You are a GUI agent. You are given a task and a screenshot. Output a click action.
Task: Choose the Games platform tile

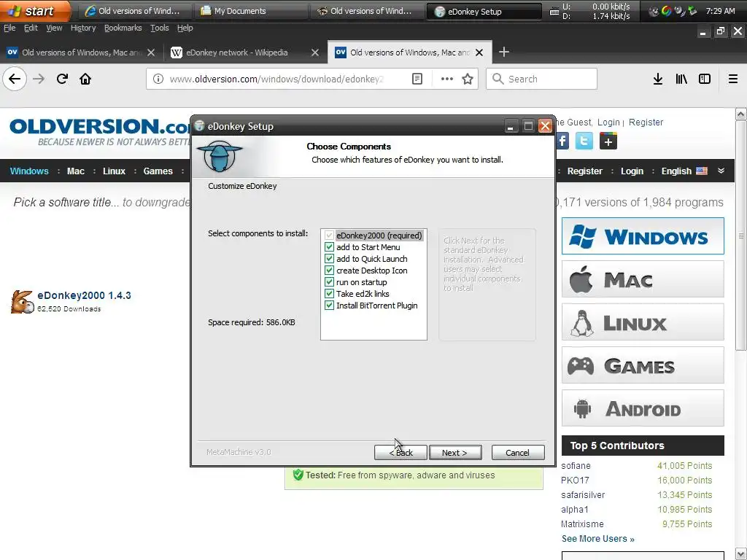(x=643, y=365)
